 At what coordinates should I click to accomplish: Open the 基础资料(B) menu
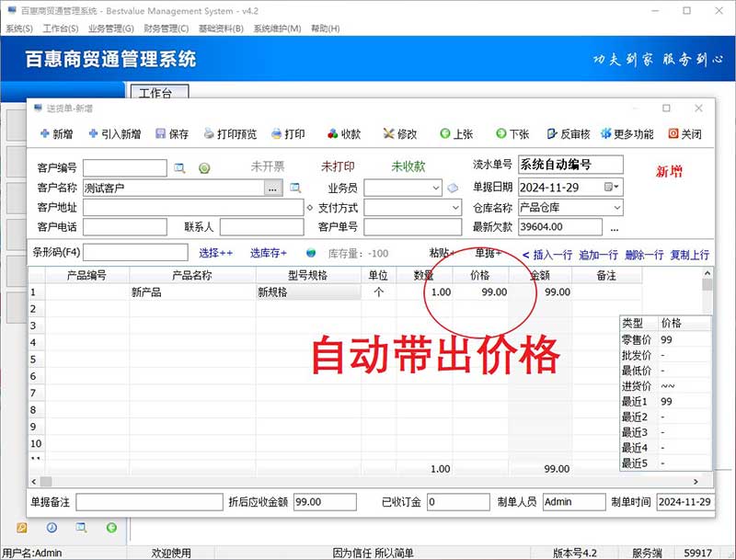[x=221, y=29]
